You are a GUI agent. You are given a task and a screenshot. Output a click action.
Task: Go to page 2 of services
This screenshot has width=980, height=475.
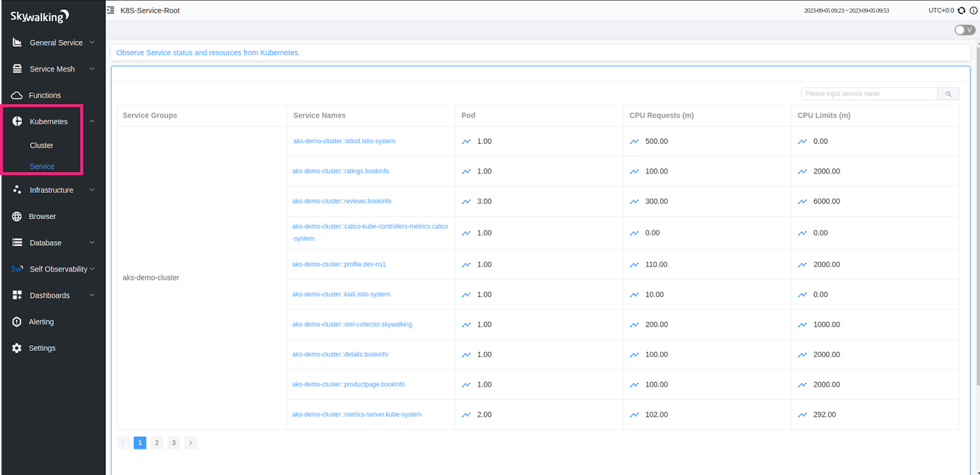click(x=157, y=443)
